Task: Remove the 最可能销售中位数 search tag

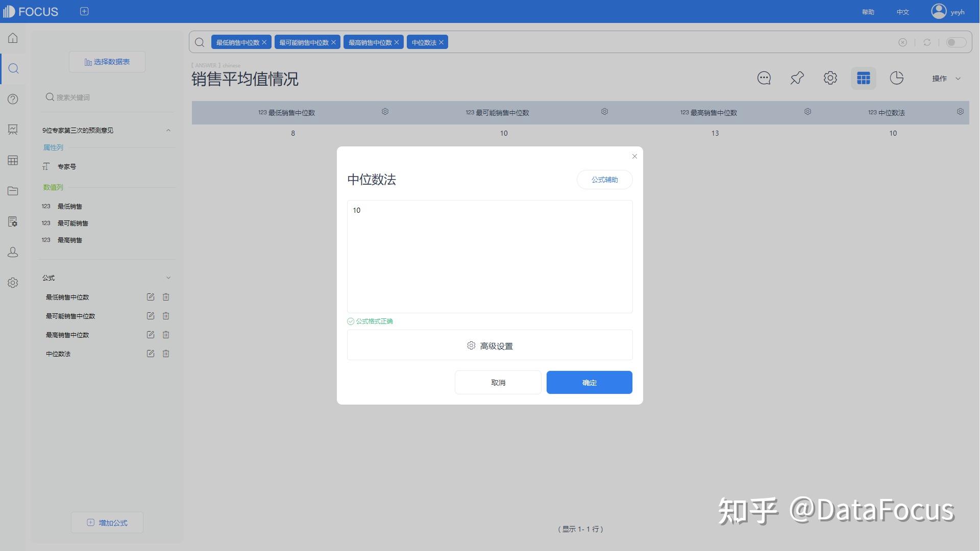Action: [333, 42]
